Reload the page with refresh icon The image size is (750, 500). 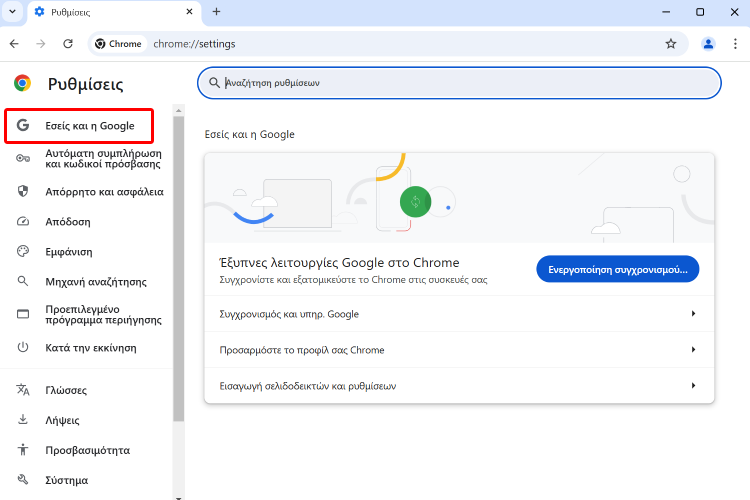tap(68, 44)
